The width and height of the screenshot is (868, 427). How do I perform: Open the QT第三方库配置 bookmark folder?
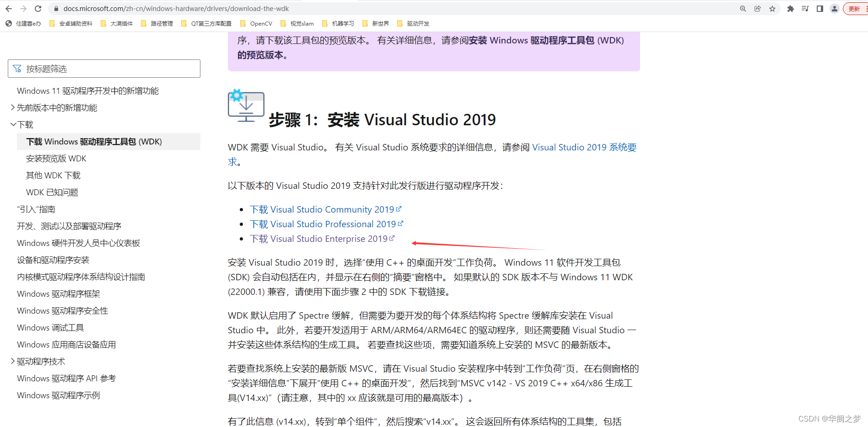coord(206,23)
